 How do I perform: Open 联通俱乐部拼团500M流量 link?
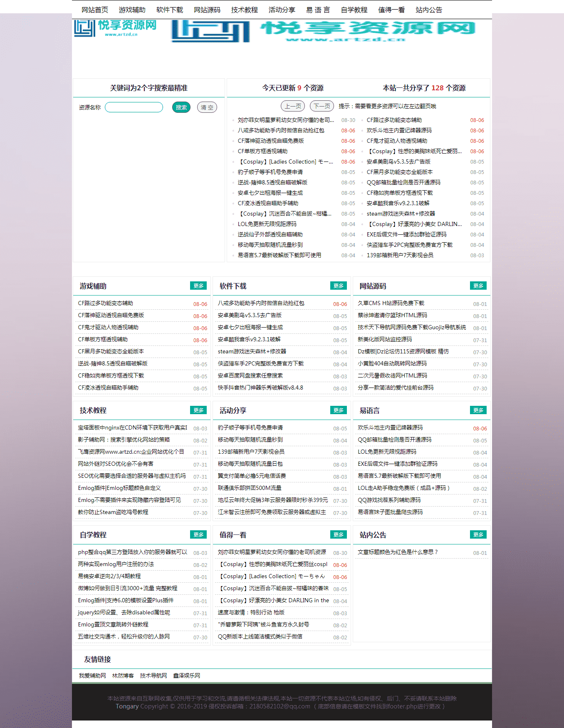[x=250, y=488]
